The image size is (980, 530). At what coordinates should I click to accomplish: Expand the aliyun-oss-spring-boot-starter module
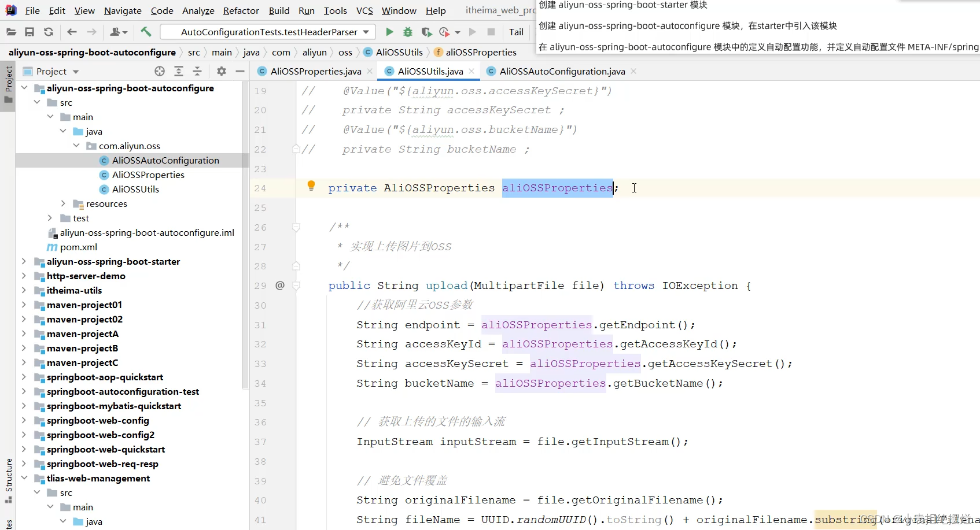(24, 261)
